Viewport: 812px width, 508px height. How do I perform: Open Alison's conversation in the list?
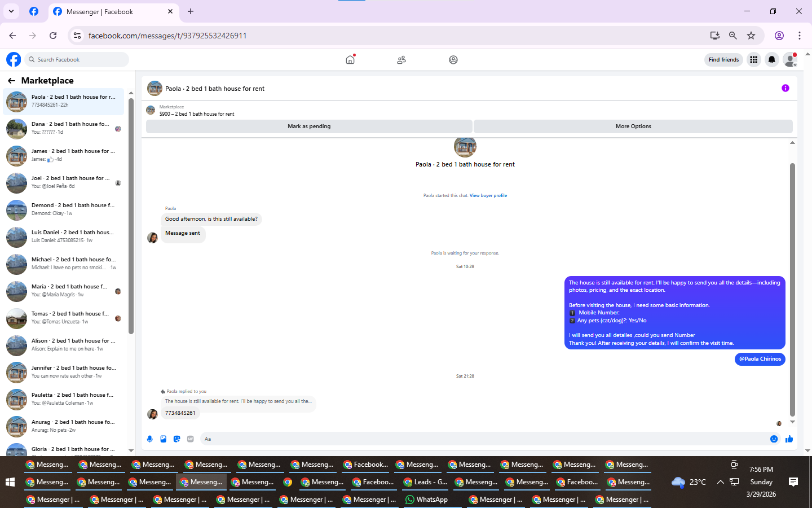click(x=64, y=345)
